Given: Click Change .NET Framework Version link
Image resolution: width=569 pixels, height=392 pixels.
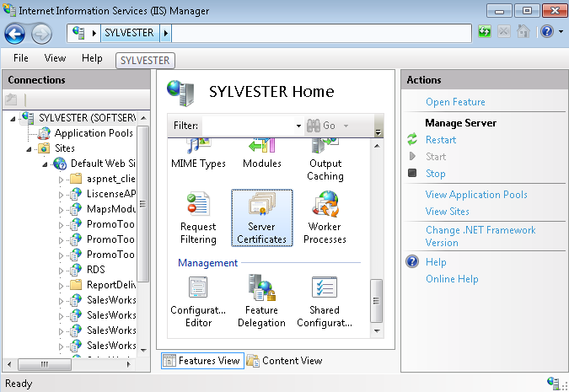Looking at the screenshot, I should pos(480,236).
